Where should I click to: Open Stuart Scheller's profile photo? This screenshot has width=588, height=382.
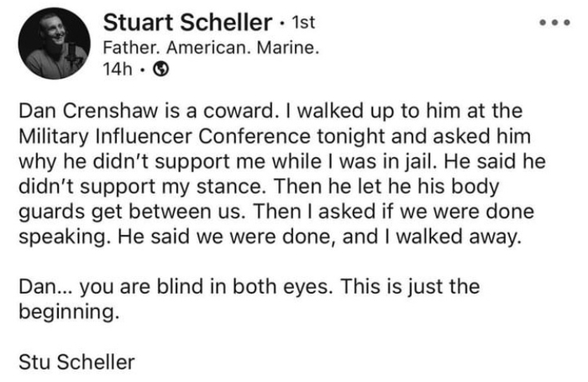(x=54, y=47)
